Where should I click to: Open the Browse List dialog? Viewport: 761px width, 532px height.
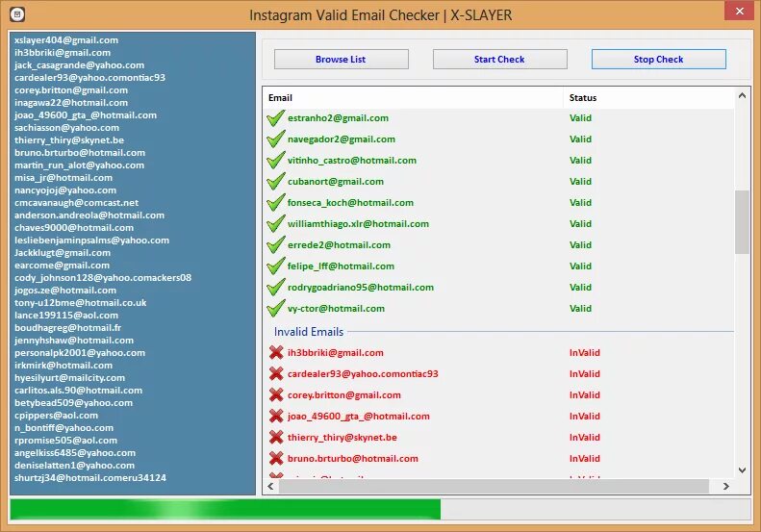[342, 60]
